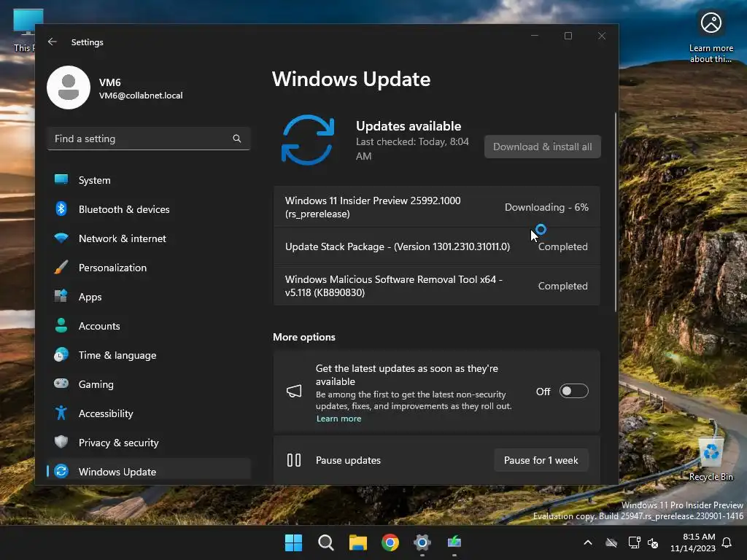Screen dimensions: 747x560
Task: Click the More options heading
Action: (x=304, y=337)
